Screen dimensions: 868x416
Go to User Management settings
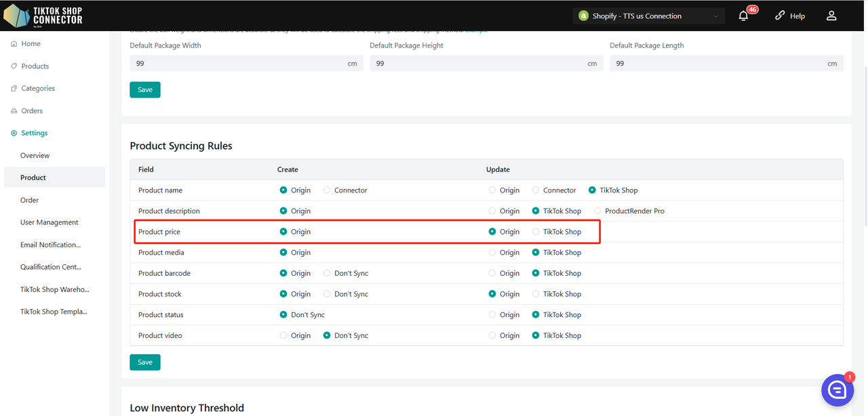[x=50, y=222]
